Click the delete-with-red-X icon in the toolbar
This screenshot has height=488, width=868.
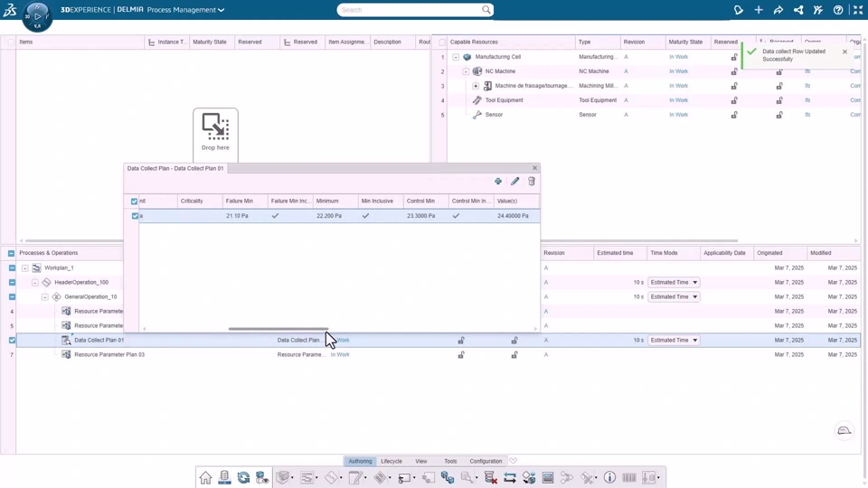490,477
